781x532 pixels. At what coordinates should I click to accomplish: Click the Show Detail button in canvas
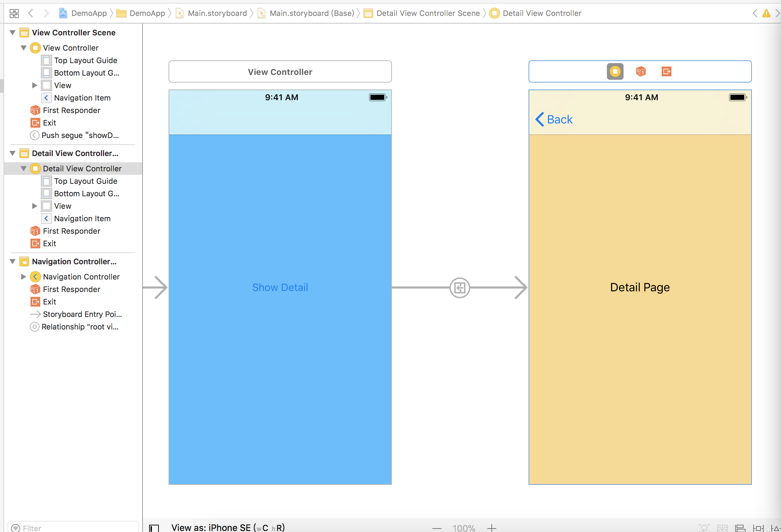280,288
